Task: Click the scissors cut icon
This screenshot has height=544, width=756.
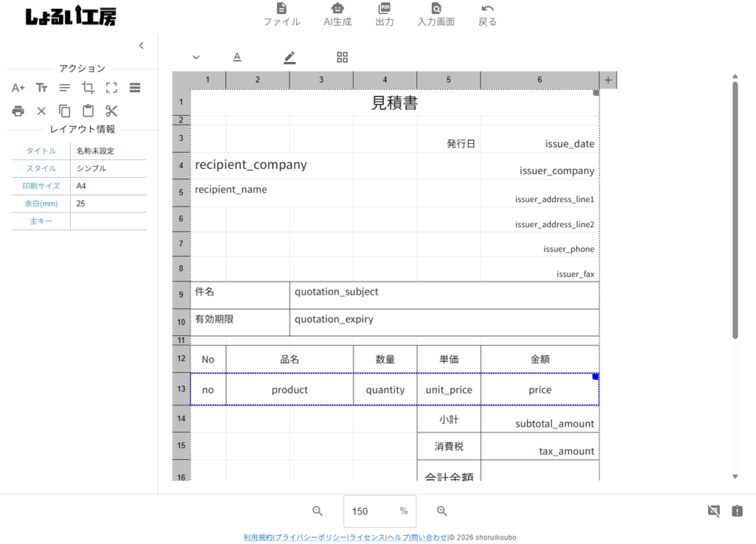Action: (111, 111)
